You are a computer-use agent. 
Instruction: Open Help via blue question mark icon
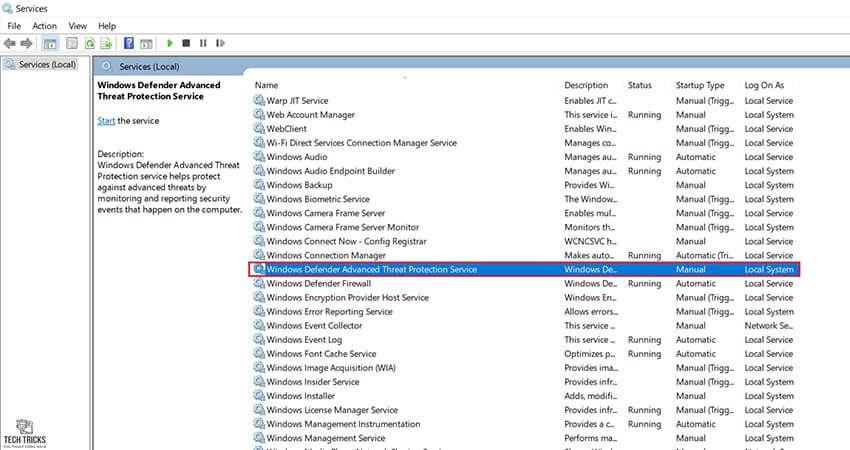pyautogui.click(x=128, y=43)
